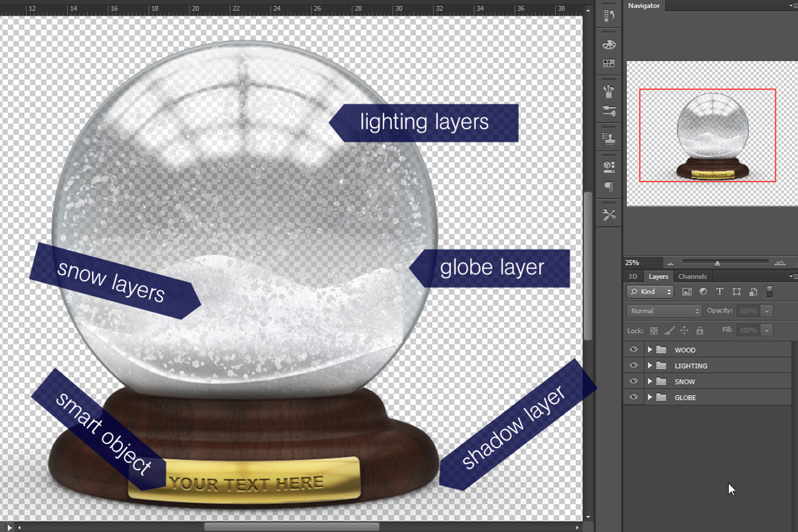Expand the SNOW group triangle

click(x=650, y=382)
